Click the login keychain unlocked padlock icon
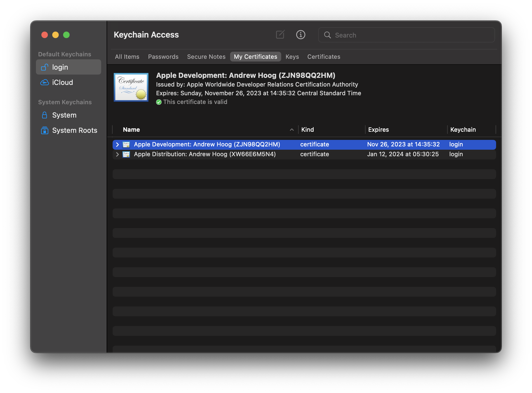 pyautogui.click(x=44, y=67)
